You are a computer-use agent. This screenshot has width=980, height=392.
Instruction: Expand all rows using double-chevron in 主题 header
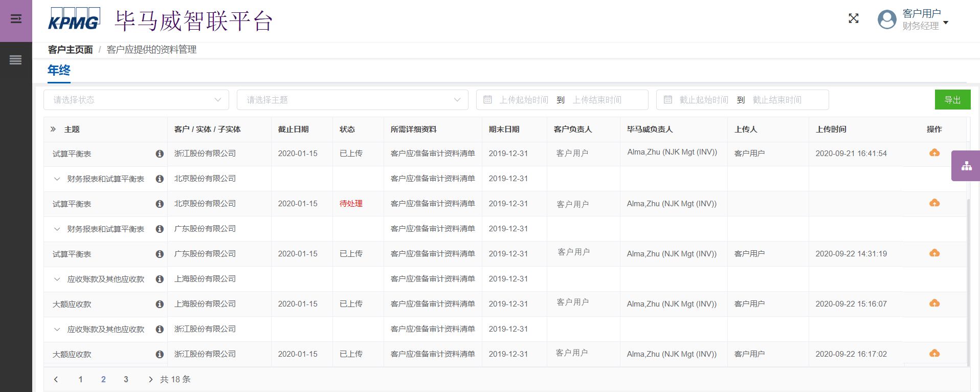pyautogui.click(x=53, y=129)
